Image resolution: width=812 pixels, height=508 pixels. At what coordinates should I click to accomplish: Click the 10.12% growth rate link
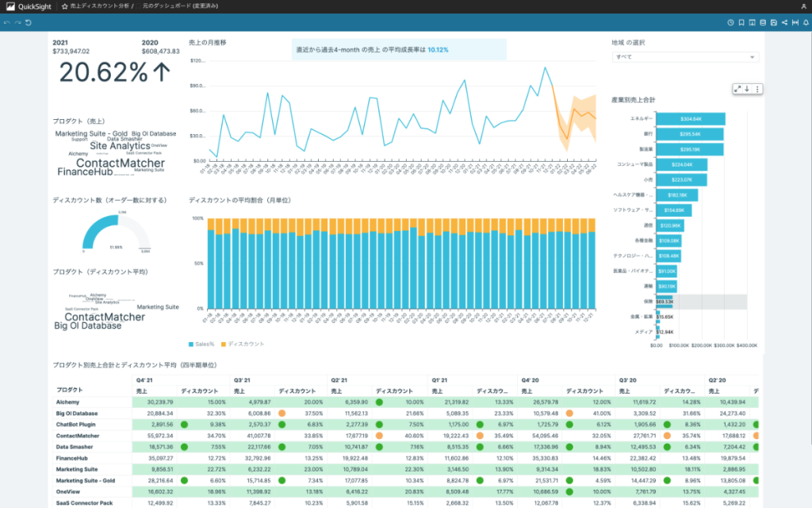click(438, 50)
